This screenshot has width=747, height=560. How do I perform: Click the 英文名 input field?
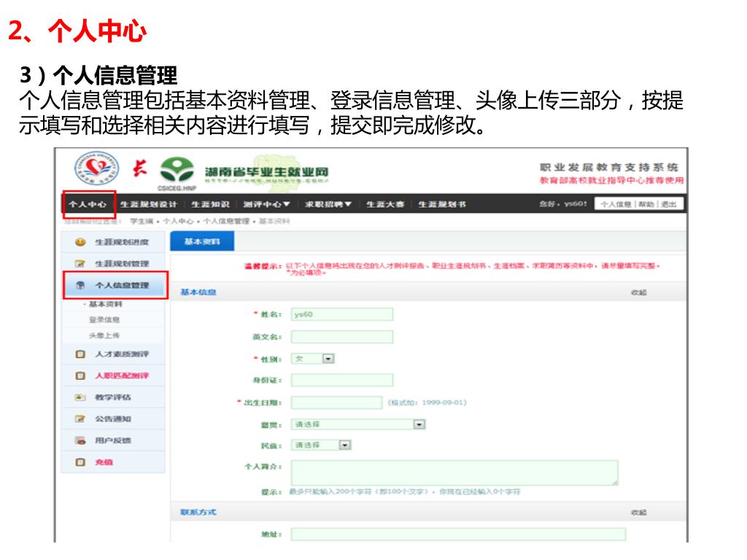coord(342,337)
